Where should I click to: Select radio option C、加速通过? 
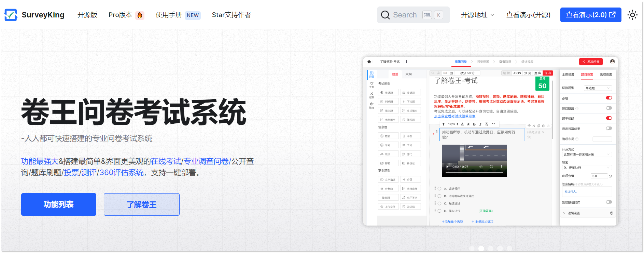439,204
